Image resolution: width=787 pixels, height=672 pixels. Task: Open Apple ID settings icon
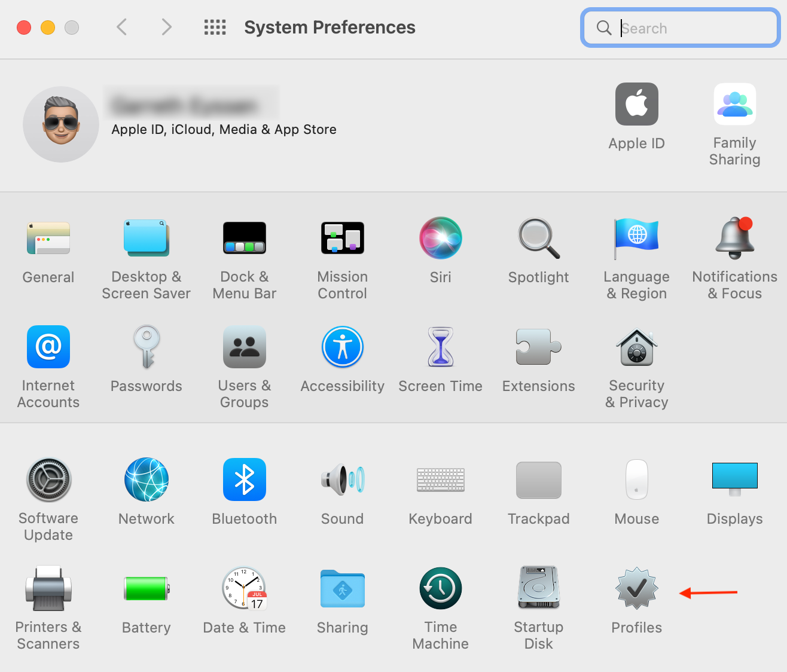click(x=637, y=104)
